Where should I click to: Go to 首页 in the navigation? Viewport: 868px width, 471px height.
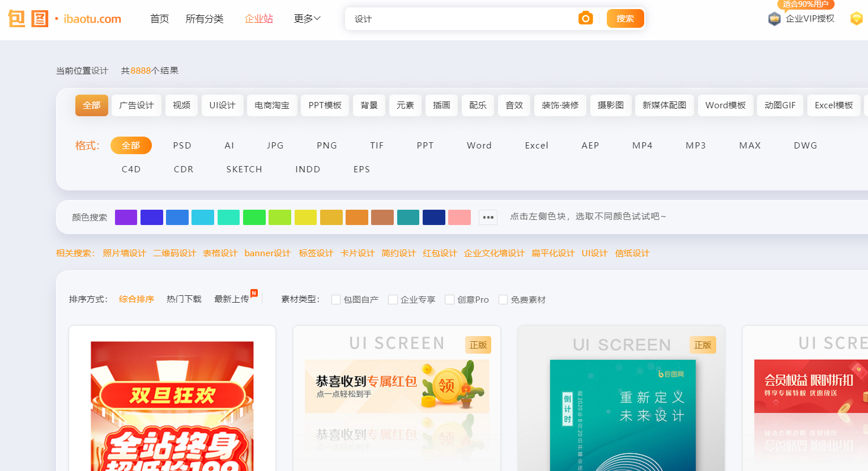[x=159, y=19]
